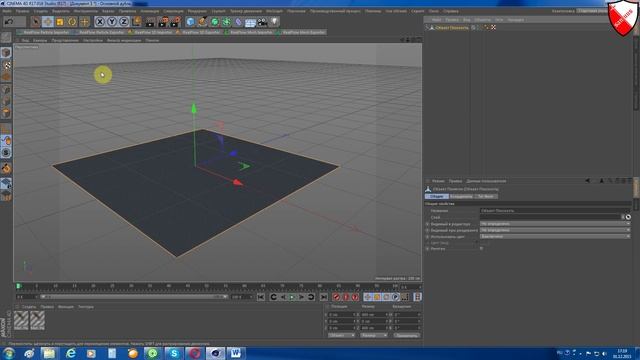The width and height of the screenshot is (640, 360).
Task: Toggle the Enable Snap S icon
Action: tap(6, 153)
